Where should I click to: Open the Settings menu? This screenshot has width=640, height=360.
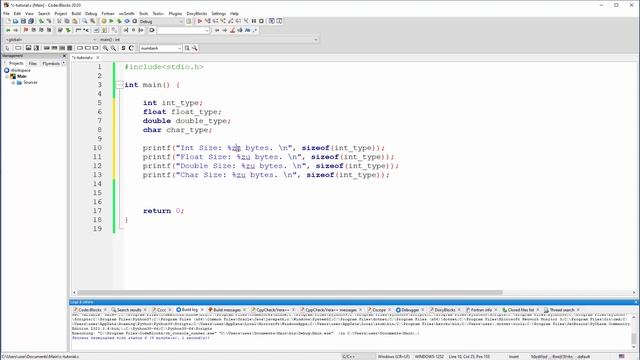pyautogui.click(x=218, y=13)
